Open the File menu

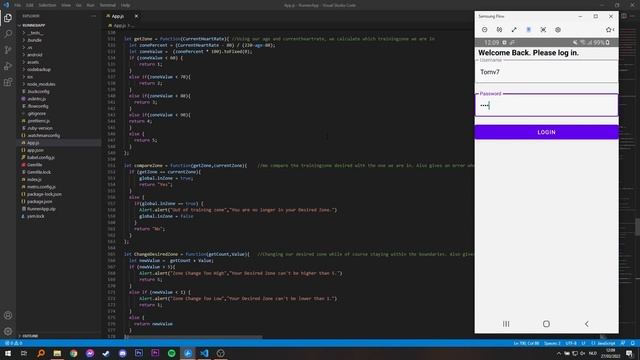tap(18, 5)
